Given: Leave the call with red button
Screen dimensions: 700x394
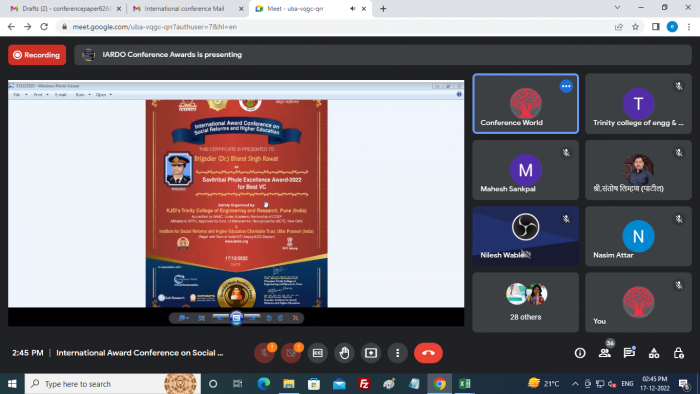Looking at the screenshot, I should click(428, 353).
